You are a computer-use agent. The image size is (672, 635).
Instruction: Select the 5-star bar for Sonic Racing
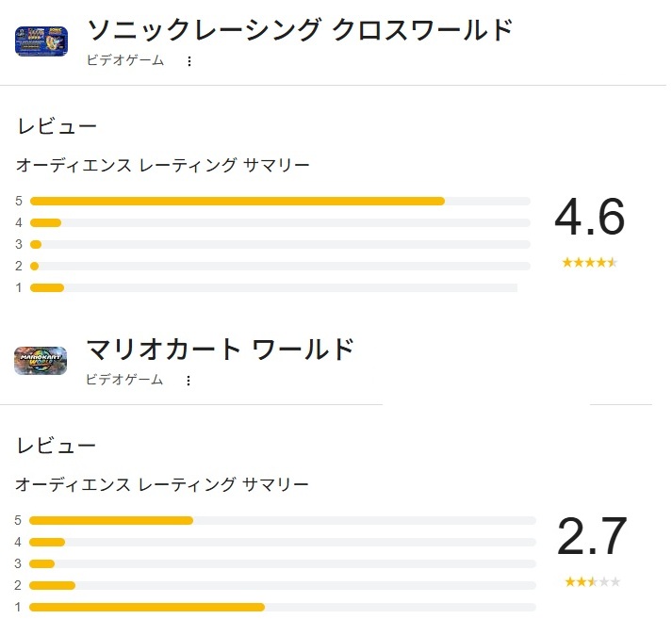coord(280,201)
